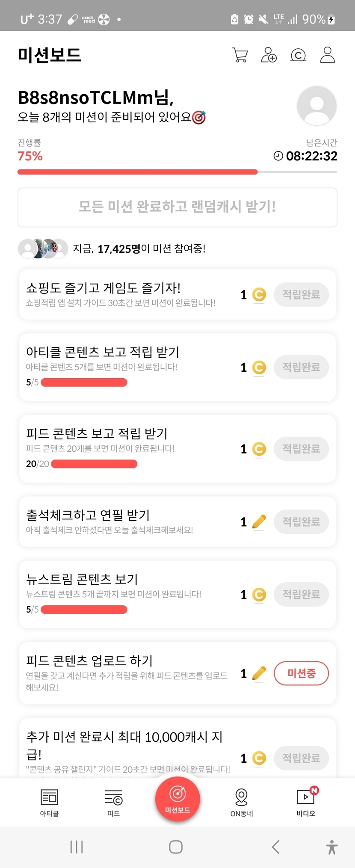The width and height of the screenshot is (355, 868).
Task: Open the cash coin balance icon
Action: point(298,55)
